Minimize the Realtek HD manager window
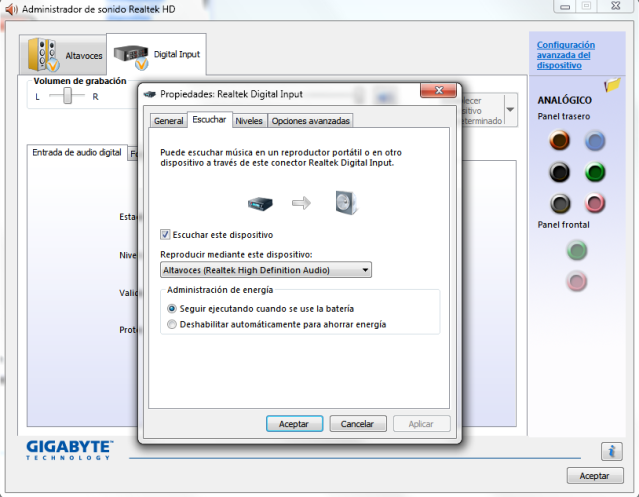Screen dimensions: 639x497 pyautogui.click(x=565, y=6)
